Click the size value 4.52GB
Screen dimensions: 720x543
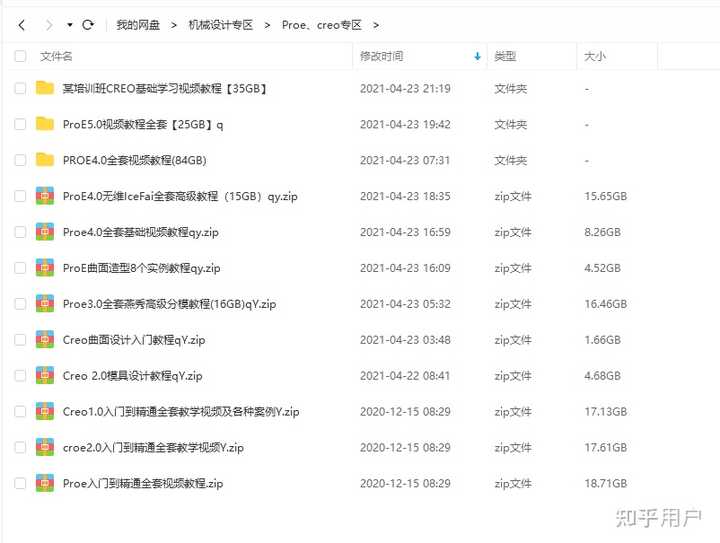pos(602,268)
